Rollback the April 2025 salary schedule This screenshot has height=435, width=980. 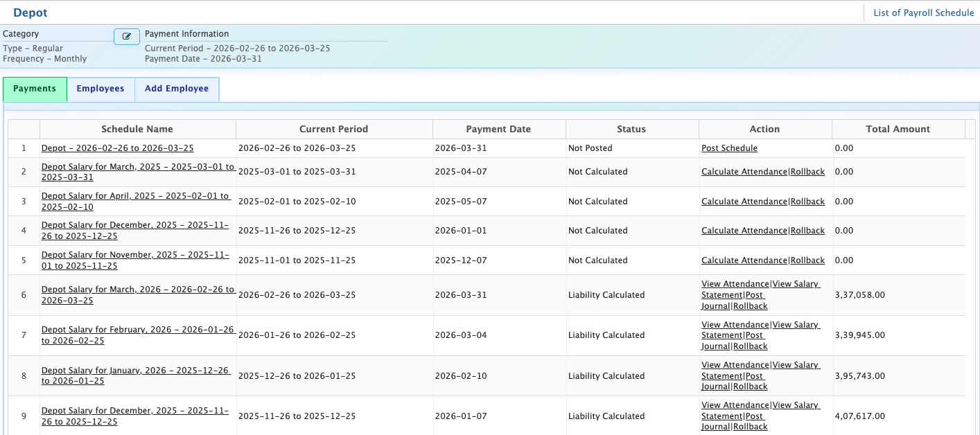807,202
